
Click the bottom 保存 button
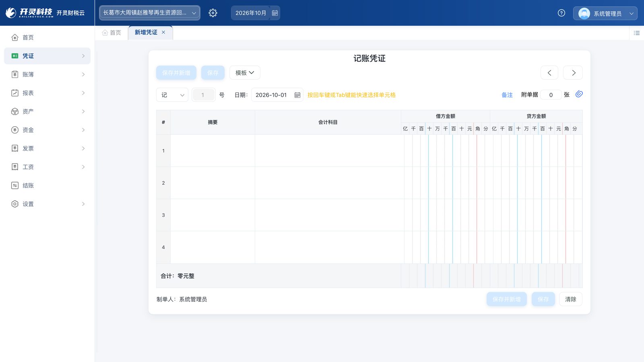coord(543,299)
